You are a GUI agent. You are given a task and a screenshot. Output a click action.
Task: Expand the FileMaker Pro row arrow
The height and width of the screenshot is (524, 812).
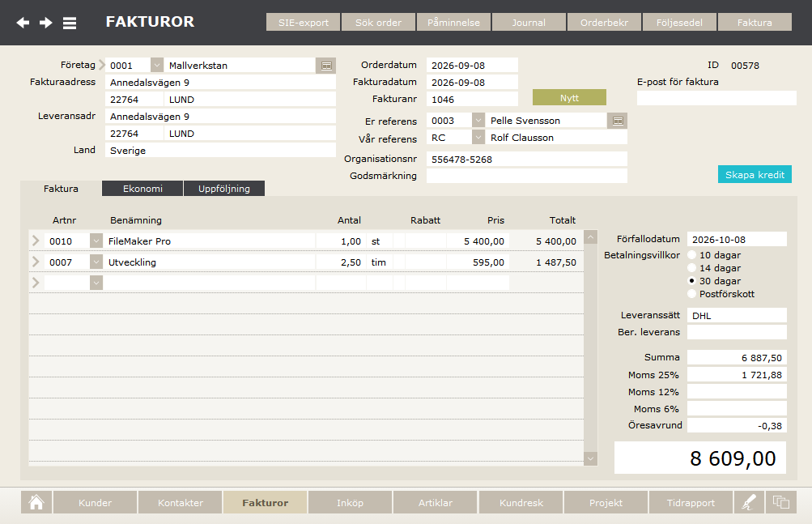36,241
